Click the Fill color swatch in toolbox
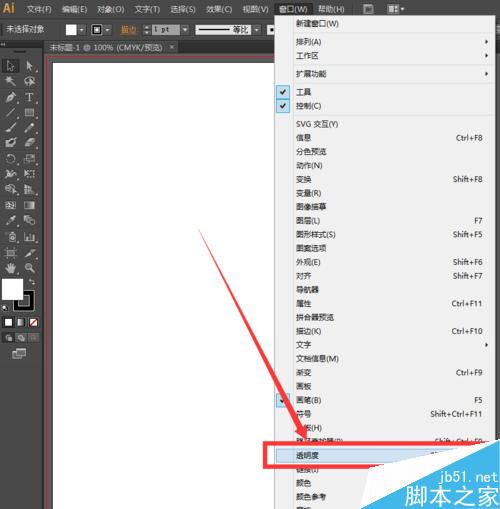500x509 pixels. [x=12, y=289]
